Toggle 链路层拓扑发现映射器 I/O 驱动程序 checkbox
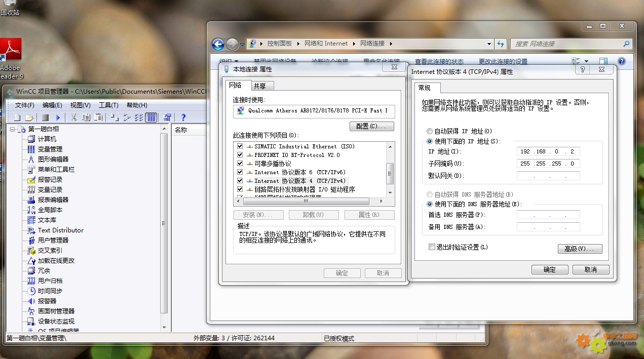 [240, 189]
